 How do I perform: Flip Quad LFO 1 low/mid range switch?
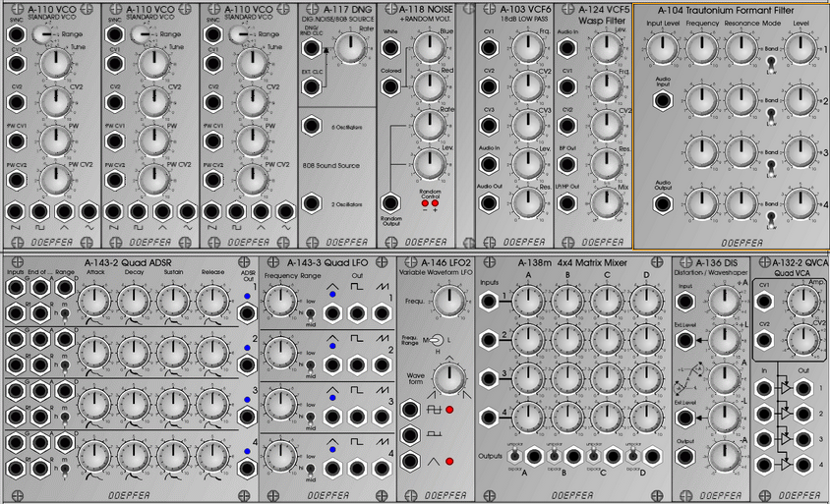click(311, 314)
